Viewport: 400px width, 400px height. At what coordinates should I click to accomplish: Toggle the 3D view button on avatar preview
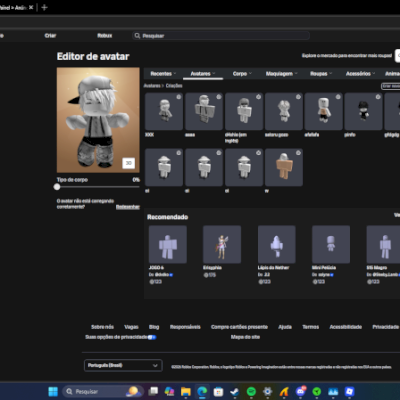click(x=129, y=163)
